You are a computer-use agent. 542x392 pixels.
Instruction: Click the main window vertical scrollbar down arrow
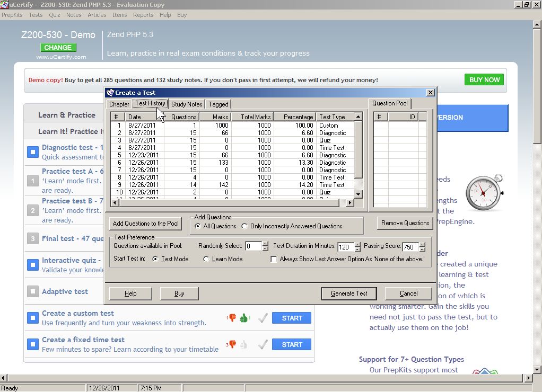[537, 370]
